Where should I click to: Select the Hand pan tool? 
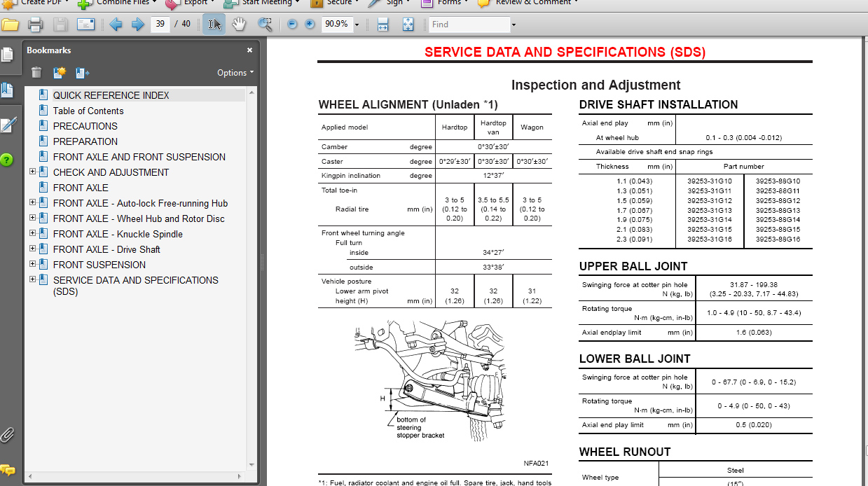239,25
